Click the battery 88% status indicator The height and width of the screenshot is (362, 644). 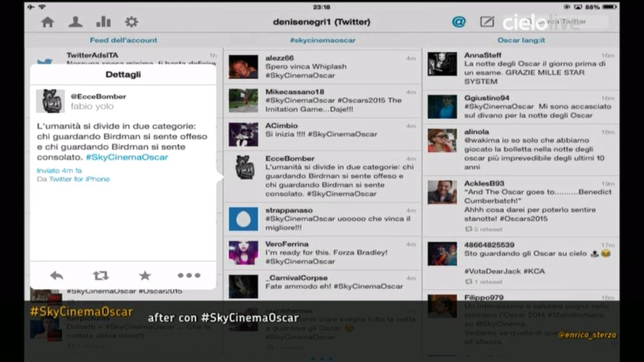601,7
